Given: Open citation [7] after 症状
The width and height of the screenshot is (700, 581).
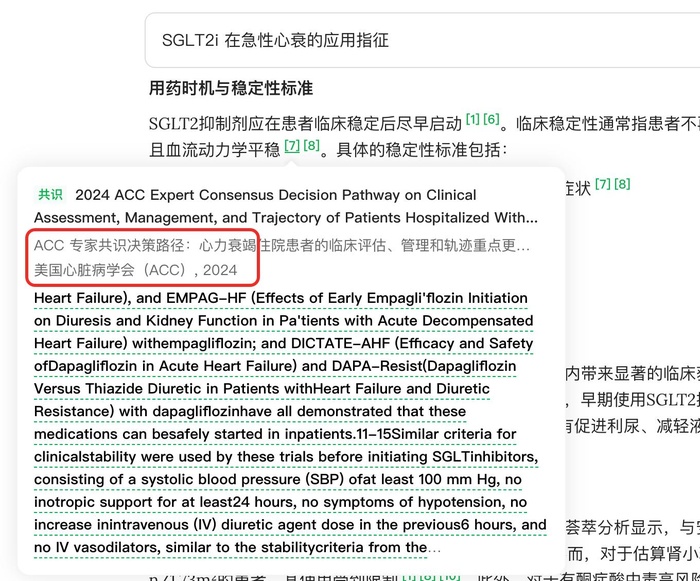Looking at the screenshot, I should tap(603, 184).
